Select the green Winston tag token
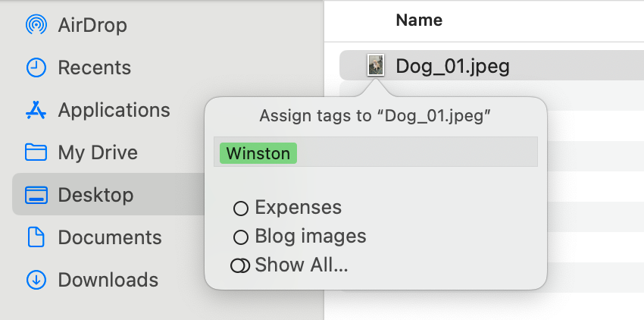This screenshot has width=644, height=320. pos(258,153)
